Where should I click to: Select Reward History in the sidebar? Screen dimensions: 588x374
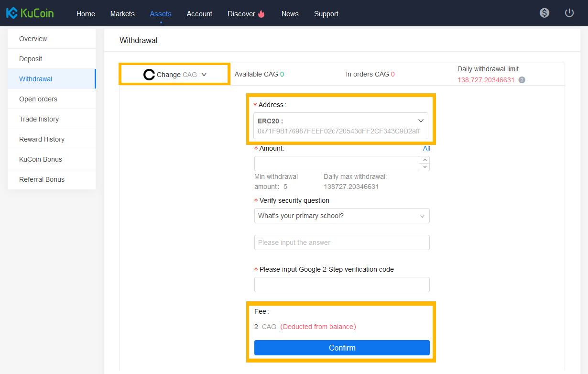point(52,139)
